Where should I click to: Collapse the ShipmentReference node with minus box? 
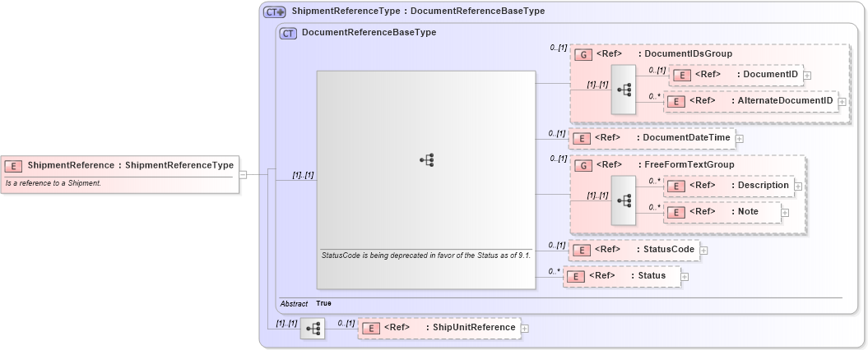click(x=243, y=175)
